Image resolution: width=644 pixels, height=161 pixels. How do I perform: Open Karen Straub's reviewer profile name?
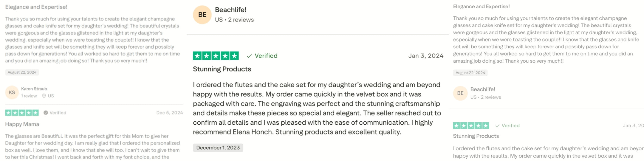pos(34,89)
